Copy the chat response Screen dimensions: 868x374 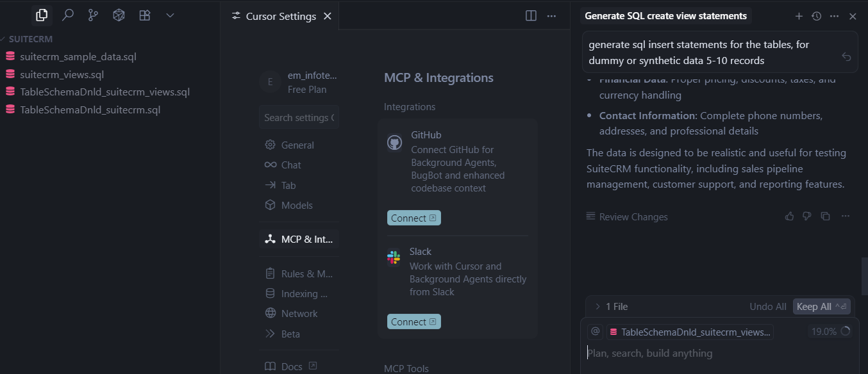click(x=825, y=216)
